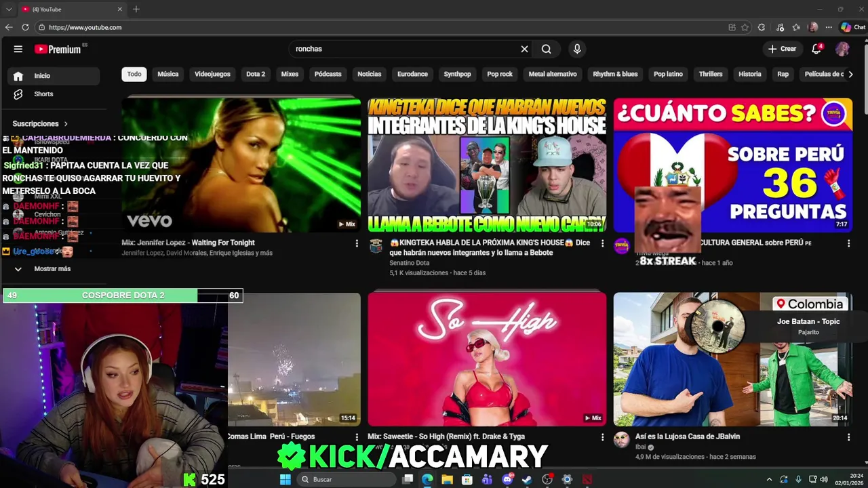Open Shorts in the sidebar
Screen dimensions: 868x488
[54, 94]
